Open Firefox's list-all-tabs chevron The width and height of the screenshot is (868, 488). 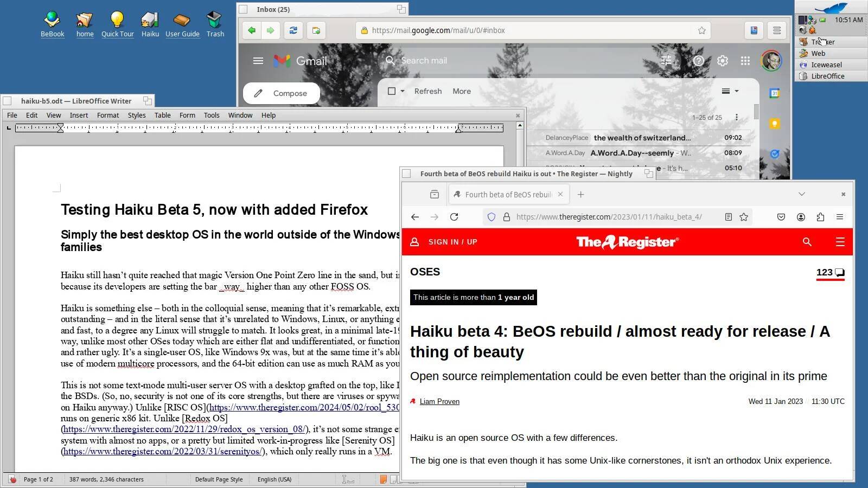point(801,194)
